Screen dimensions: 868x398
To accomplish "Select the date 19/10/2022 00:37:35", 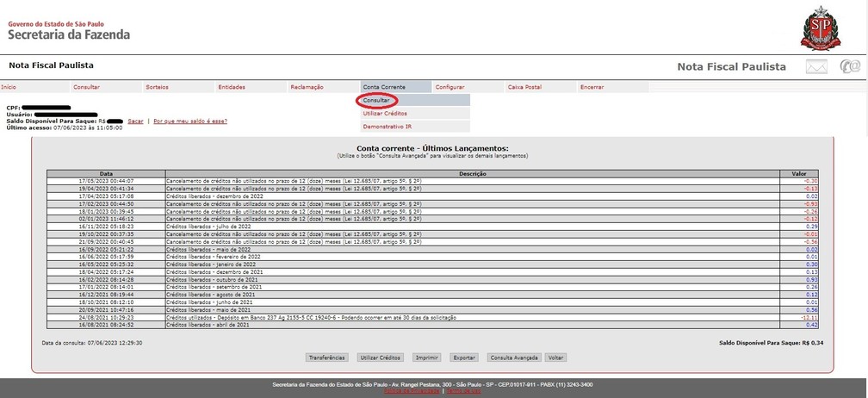I will tap(106, 234).
